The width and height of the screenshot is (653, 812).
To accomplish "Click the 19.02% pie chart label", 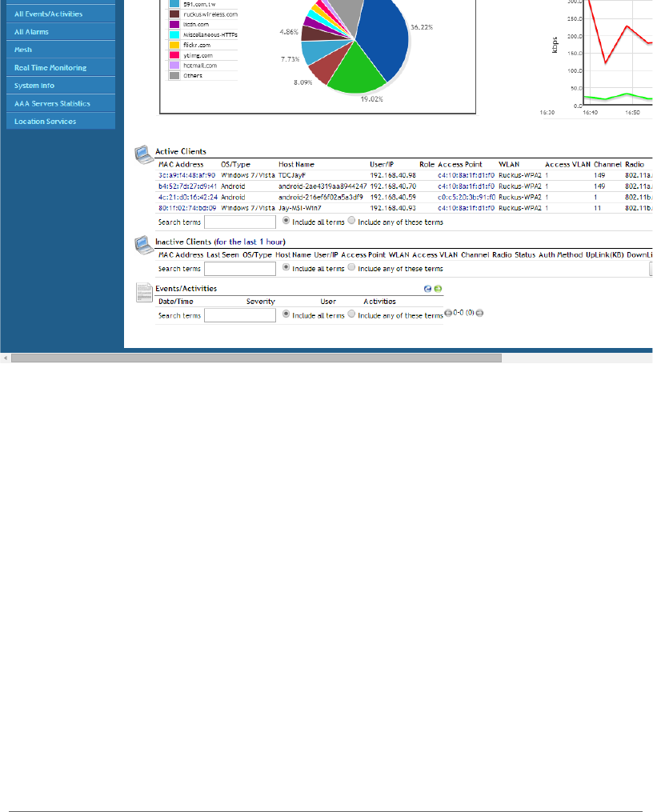I will tap(372, 99).
